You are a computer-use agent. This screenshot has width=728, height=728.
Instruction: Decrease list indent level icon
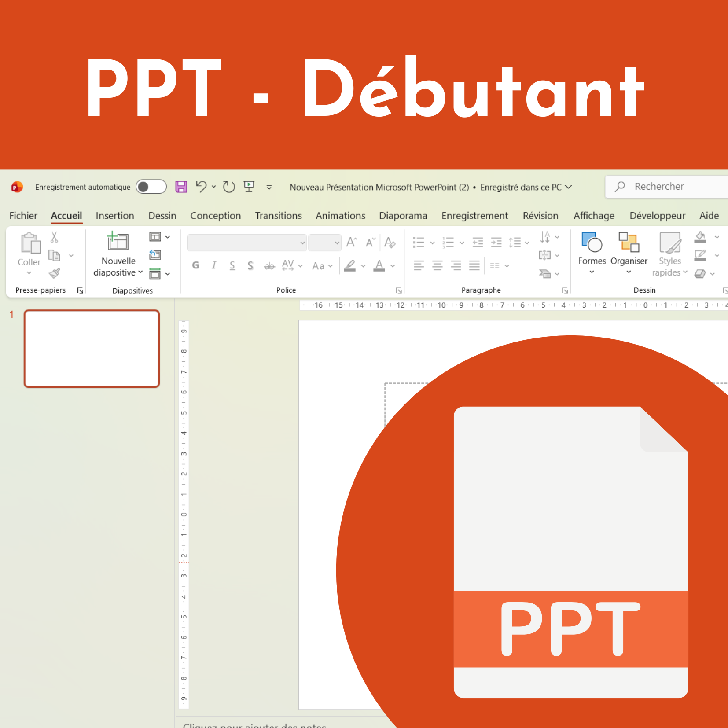click(x=478, y=242)
